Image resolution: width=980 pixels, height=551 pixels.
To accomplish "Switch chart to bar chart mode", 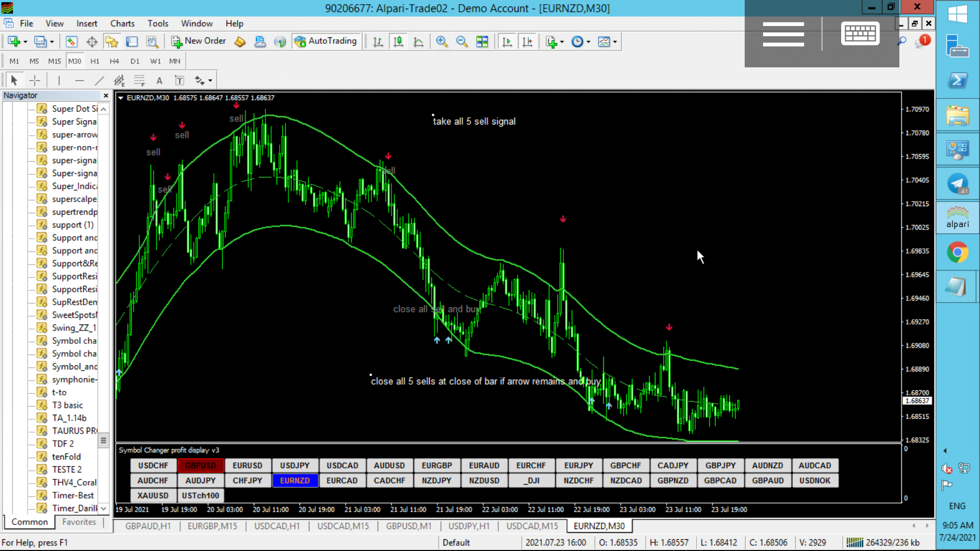I will click(378, 42).
